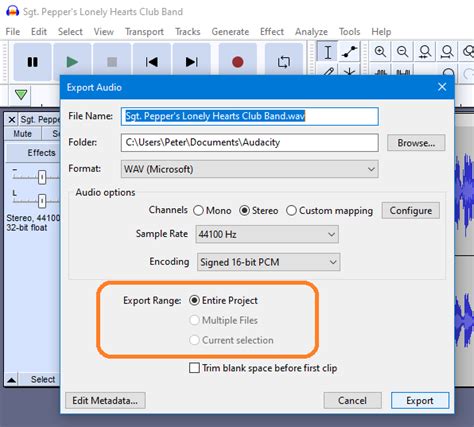This screenshot has width=474, height=427.
Task: Click the track pan slider handle
Action: tap(42, 201)
